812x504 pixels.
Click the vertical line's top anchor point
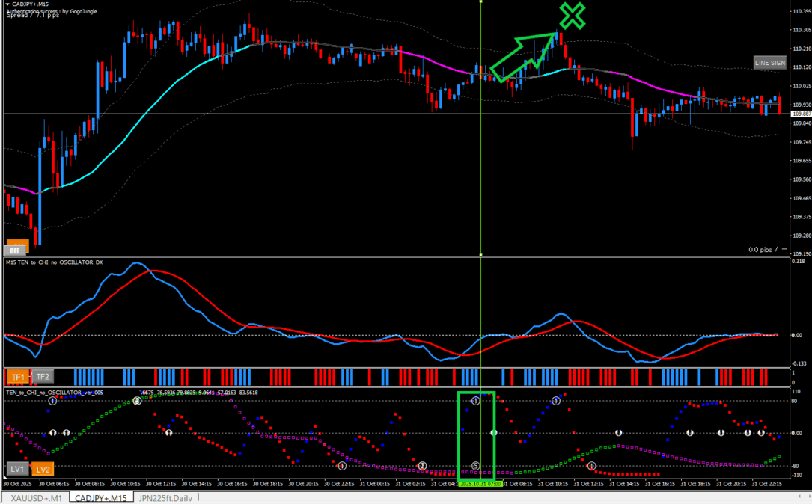(480, 2)
